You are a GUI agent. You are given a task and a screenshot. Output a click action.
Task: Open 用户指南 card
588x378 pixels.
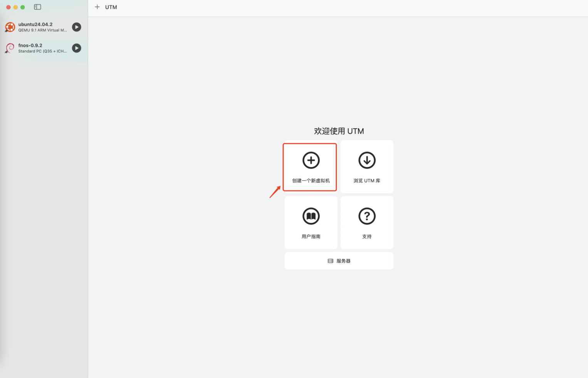311,222
